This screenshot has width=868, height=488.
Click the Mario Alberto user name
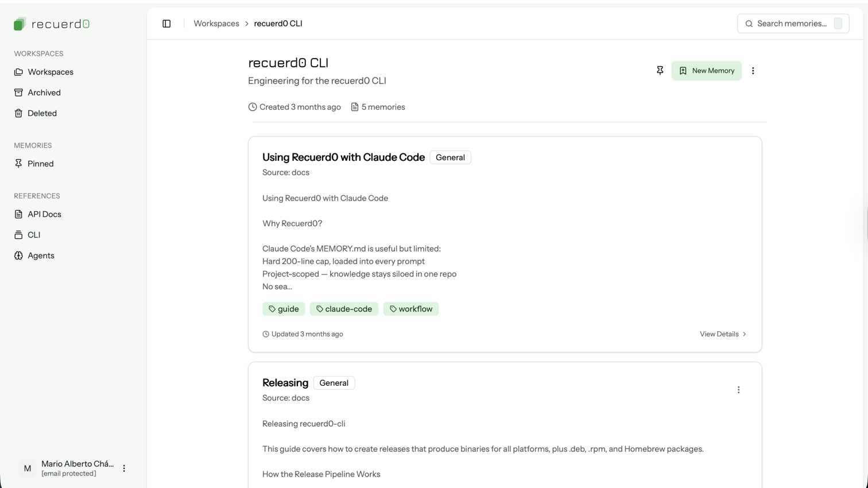click(x=77, y=464)
